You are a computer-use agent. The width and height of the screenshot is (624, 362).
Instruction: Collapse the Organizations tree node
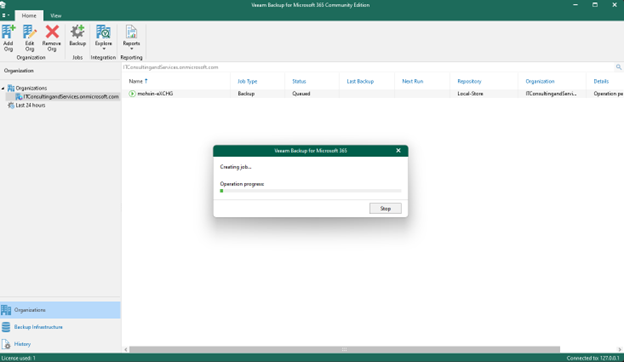coord(3,88)
